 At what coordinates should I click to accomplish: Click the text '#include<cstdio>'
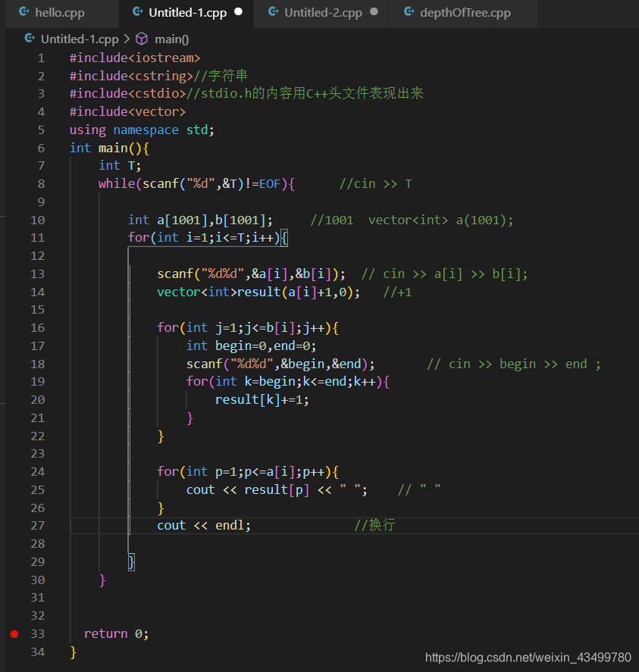pos(127,93)
